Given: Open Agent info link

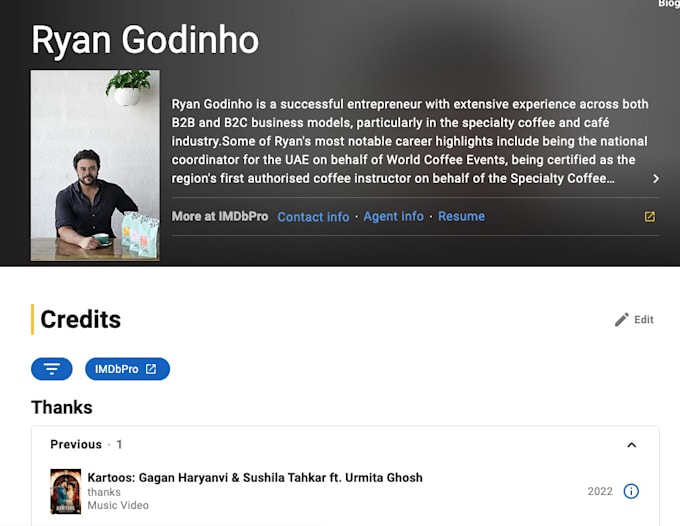Looking at the screenshot, I should (x=393, y=216).
